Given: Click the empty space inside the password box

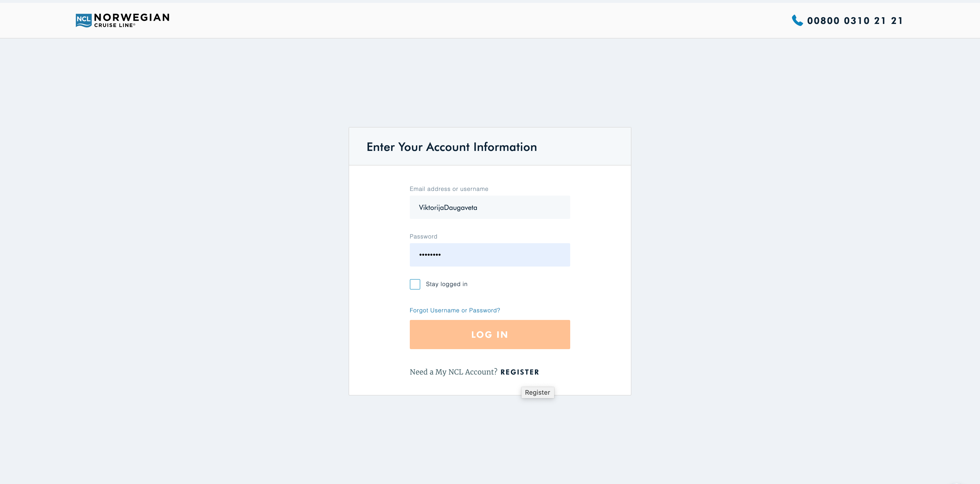Looking at the screenshot, I should 506,255.
